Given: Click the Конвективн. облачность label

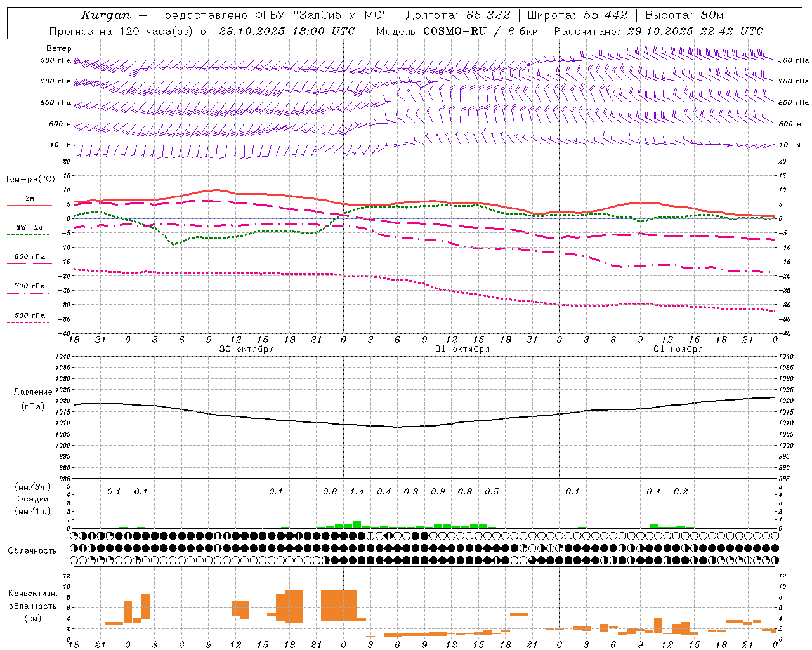Looking at the screenshot, I should 32,600.
